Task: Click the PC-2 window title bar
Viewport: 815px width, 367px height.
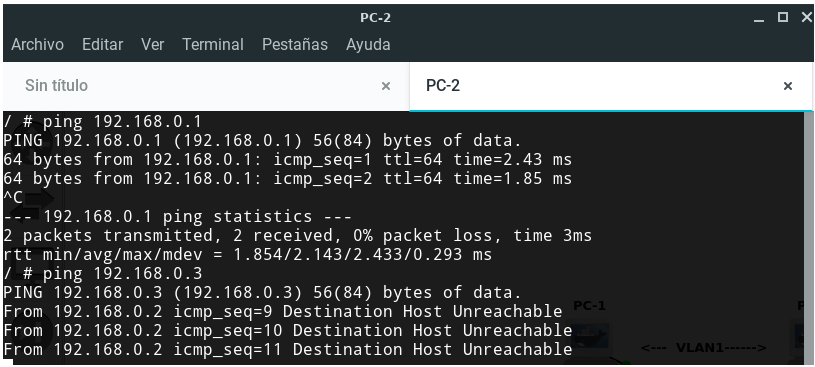Action: coord(375,18)
